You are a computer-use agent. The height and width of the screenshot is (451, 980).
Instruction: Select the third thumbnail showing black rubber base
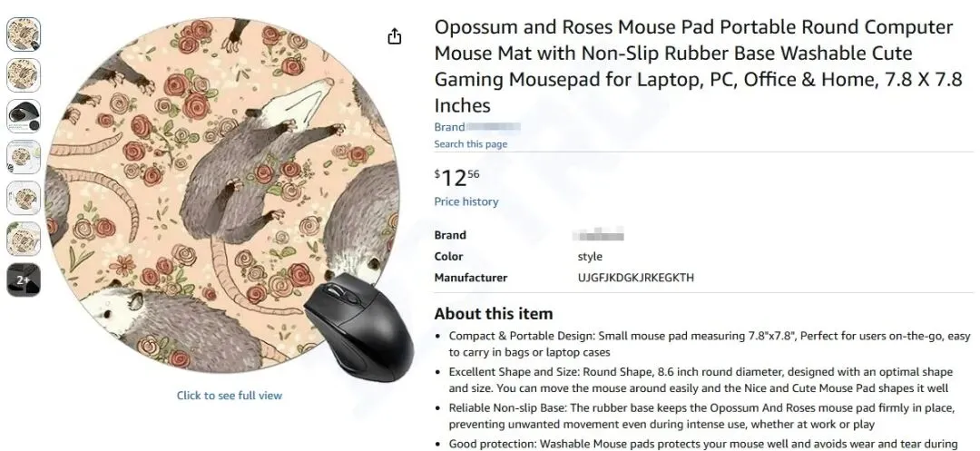point(24,116)
